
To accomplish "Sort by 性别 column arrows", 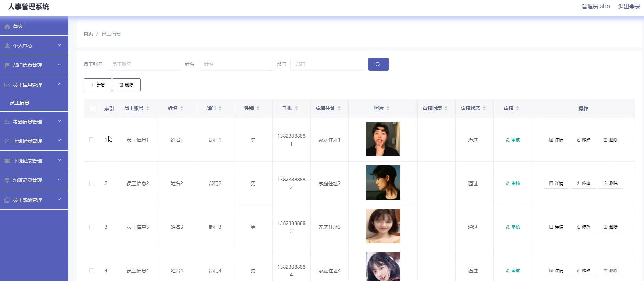I will point(258,108).
